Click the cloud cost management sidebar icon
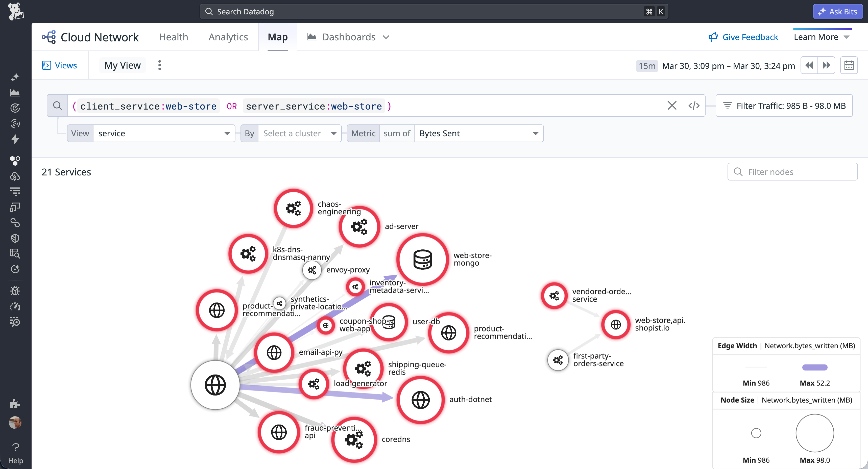The image size is (868, 469). point(15,176)
